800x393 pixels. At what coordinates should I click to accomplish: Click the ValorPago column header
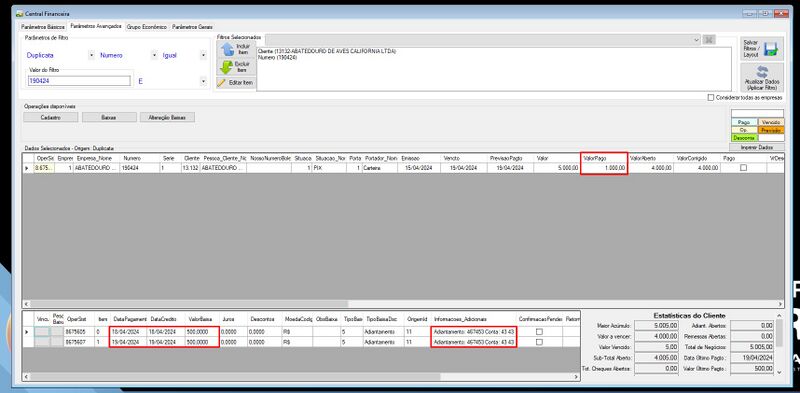(604, 158)
